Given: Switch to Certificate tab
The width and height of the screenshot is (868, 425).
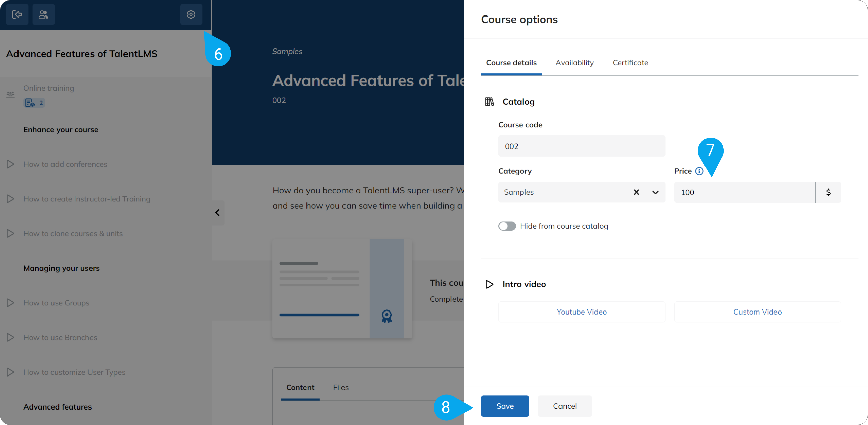Looking at the screenshot, I should pos(630,62).
